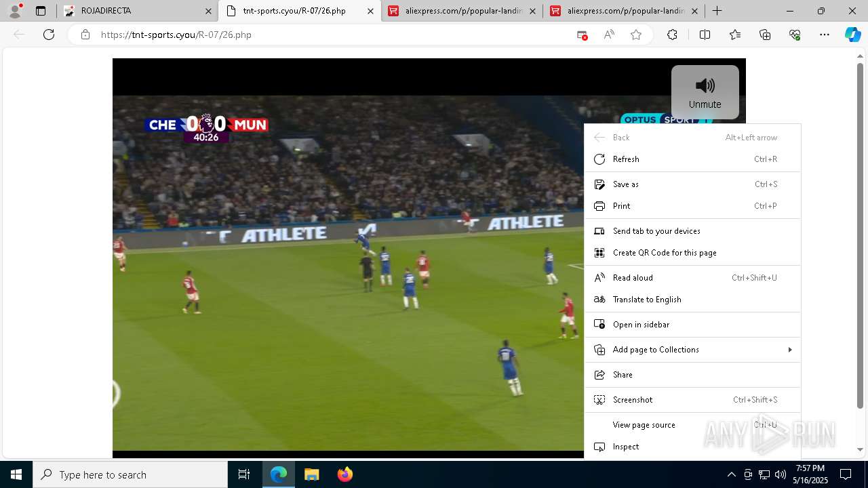Image resolution: width=868 pixels, height=488 pixels.
Task: Select Translate to English
Action: tap(692, 300)
